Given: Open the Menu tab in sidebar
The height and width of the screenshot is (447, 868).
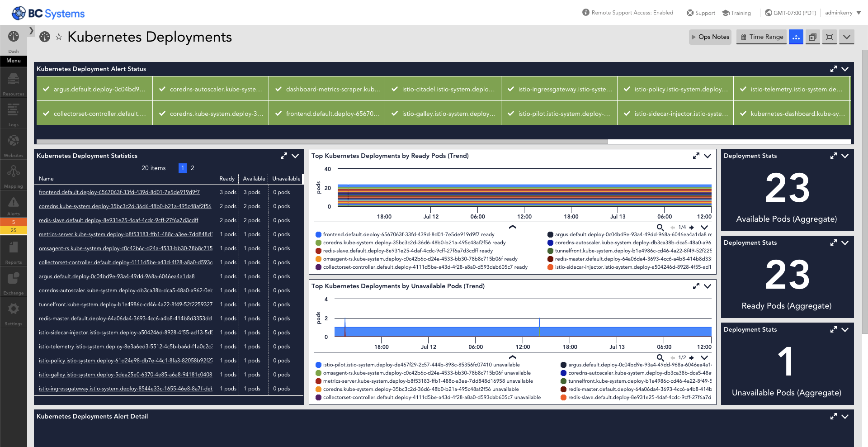Looking at the screenshot, I should (14, 61).
